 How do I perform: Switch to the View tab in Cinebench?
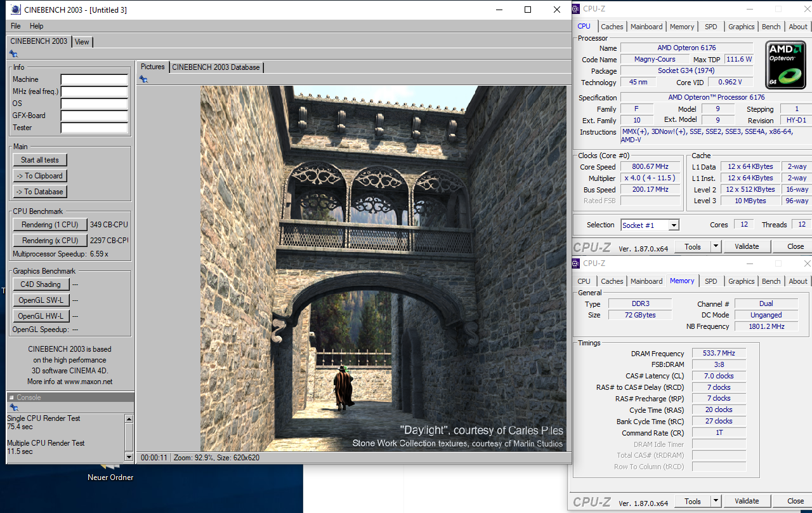82,42
